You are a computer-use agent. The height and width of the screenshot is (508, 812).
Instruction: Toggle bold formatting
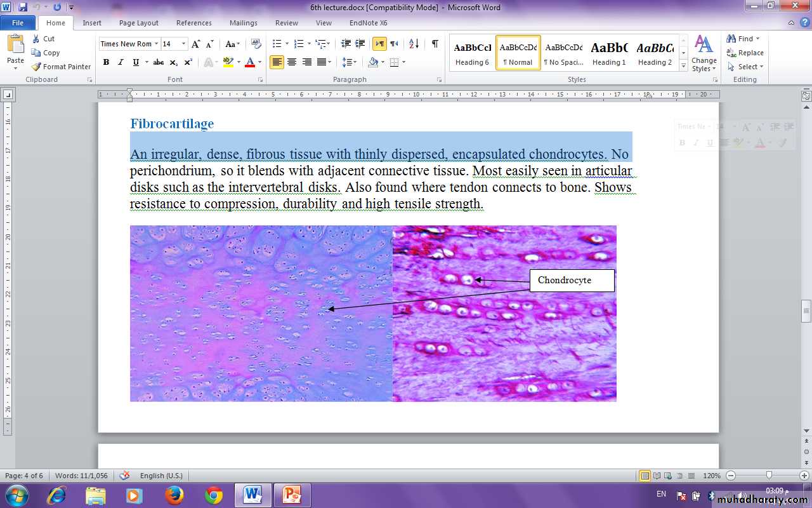click(x=106, y=62)
